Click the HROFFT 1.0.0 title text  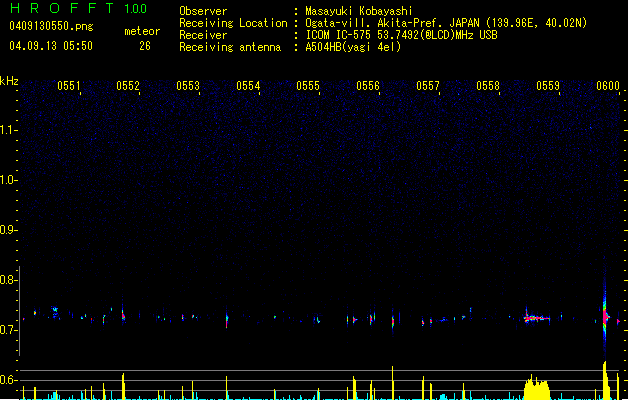pos(79,8)
